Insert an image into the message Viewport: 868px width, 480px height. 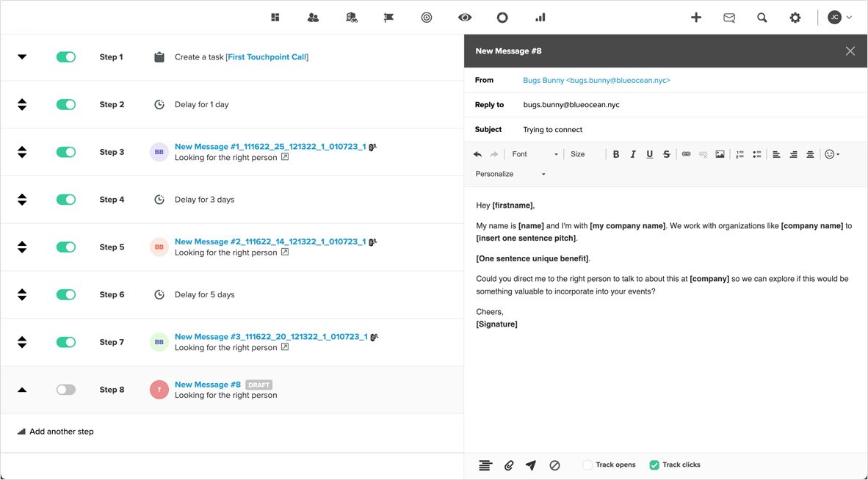[720, 154]
